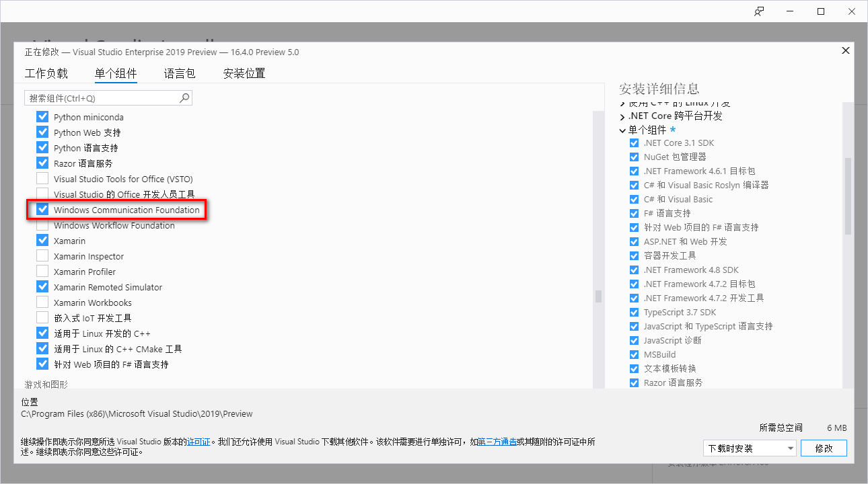
Task: Expand .NET Core 跨平台开发 in install details
Action: (x=622, y=116)
